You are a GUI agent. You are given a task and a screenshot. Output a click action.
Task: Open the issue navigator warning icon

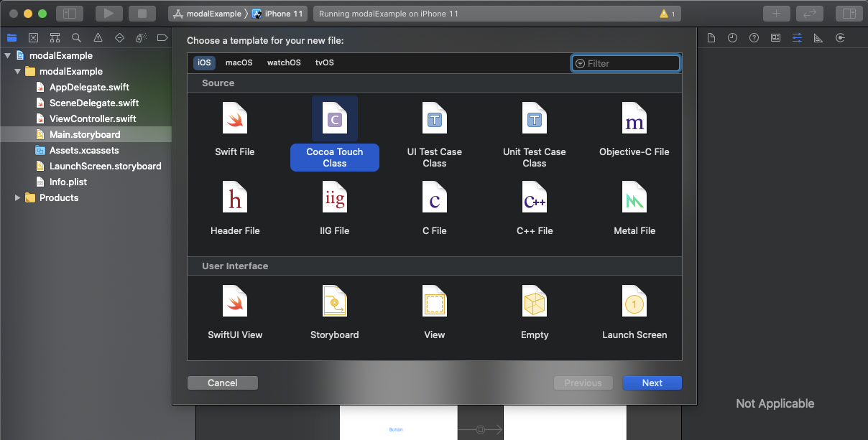(x=98, y=38)
